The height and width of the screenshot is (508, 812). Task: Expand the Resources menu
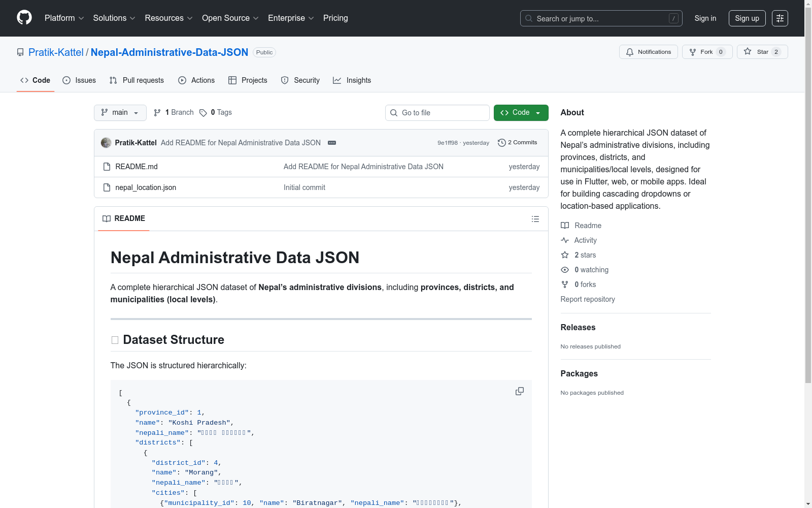coord(169,18)
